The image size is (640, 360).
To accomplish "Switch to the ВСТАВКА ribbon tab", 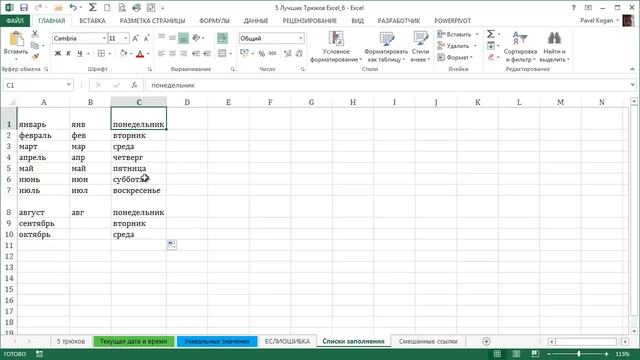I will tap(92, 20).
